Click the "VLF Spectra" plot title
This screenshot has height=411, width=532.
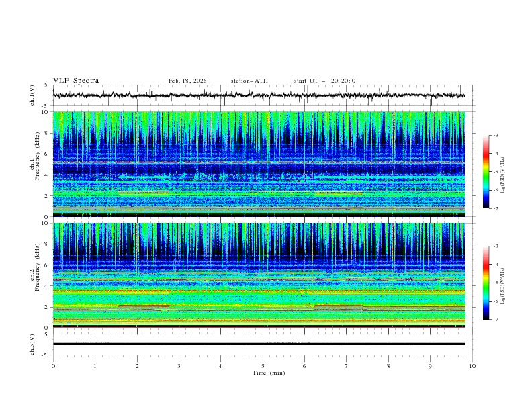pyautogui.click(x=76, y=81)
